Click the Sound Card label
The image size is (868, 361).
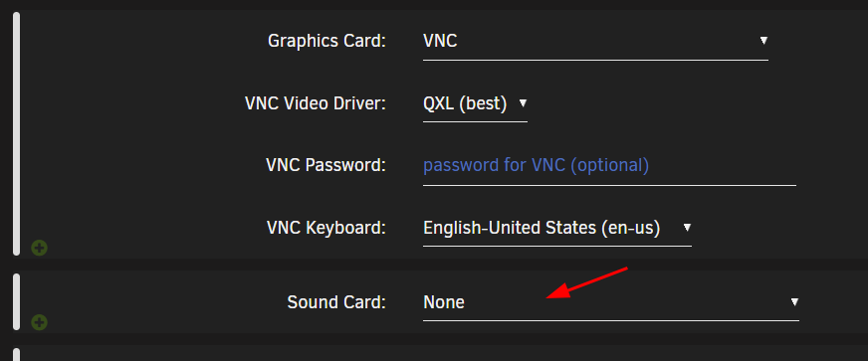tap(336, 302)
